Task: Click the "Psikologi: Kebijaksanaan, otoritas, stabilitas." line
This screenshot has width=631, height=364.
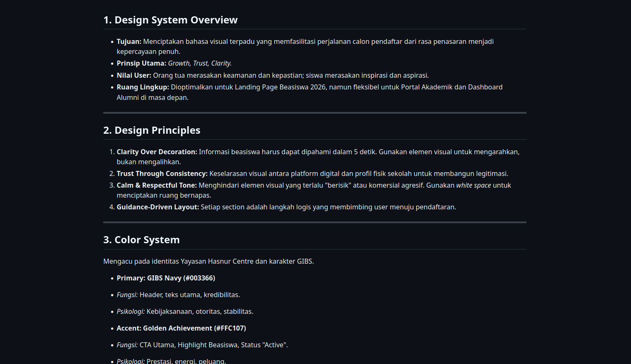Action: 185,312
